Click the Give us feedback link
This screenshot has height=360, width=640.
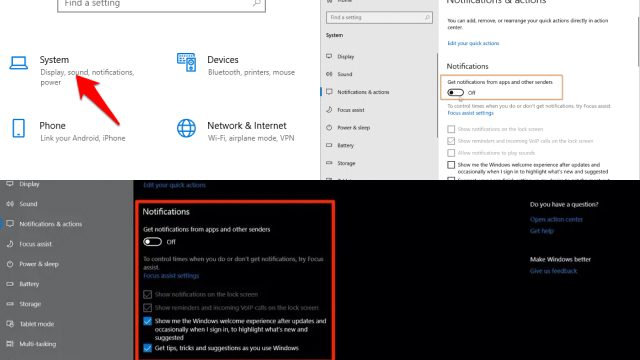pos(553,271)
